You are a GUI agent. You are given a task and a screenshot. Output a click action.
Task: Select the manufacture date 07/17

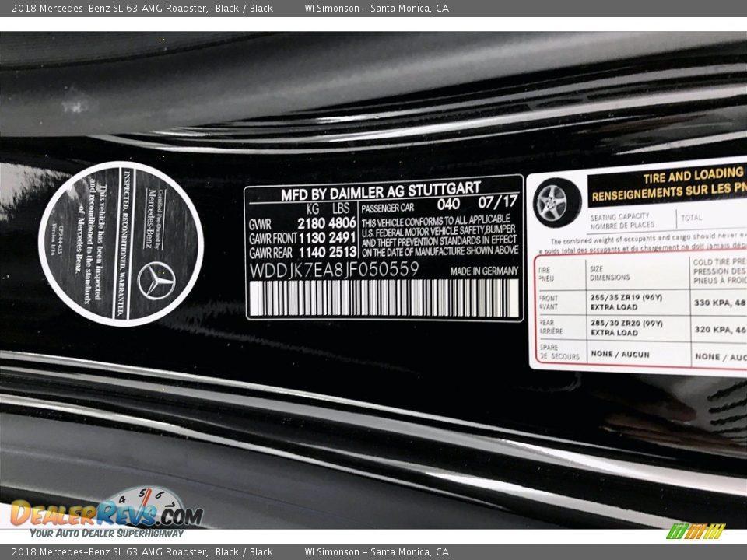pyautogui.click(x=498, y=202)
